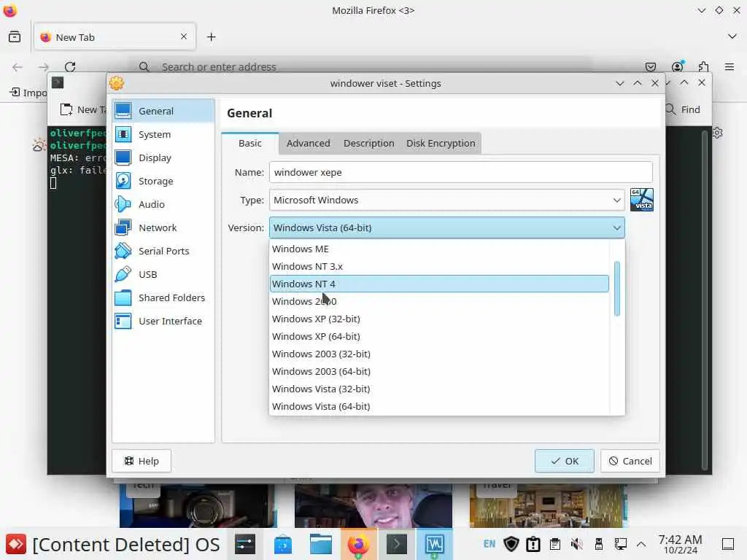Open the Audio settings category

163,204
